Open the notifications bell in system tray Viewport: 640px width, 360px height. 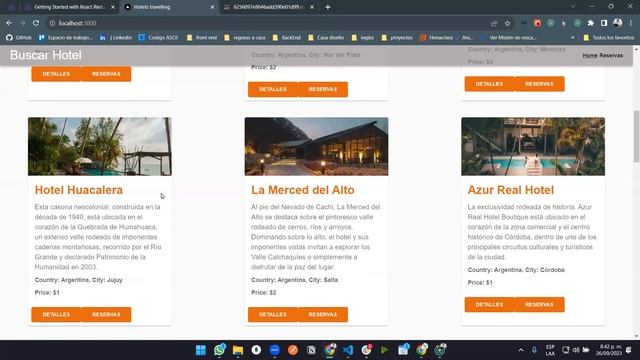tap(629, 350)
